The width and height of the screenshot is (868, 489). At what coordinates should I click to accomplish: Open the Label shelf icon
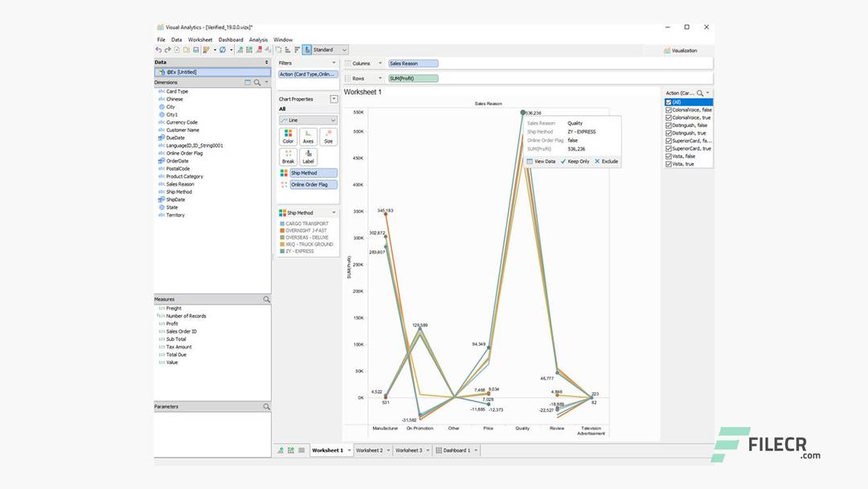pos(309,158)
